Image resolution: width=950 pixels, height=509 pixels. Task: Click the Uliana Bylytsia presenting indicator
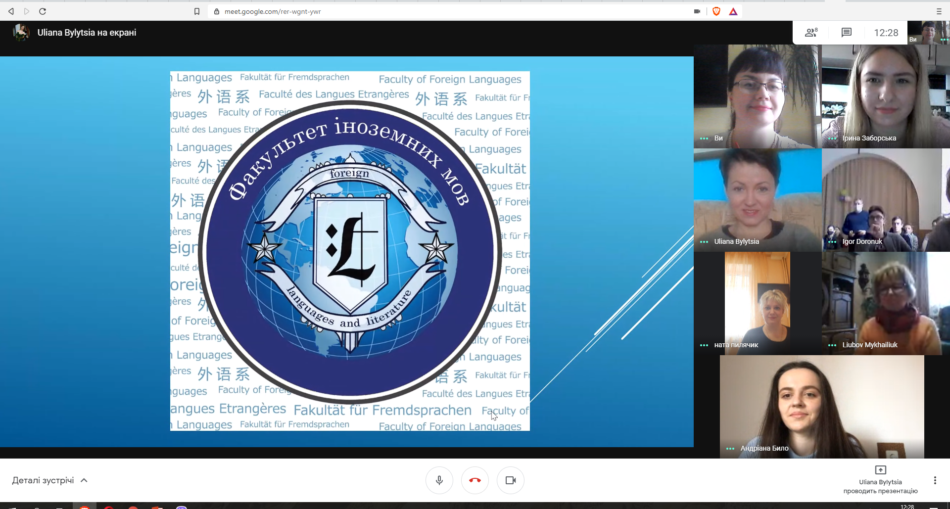click(x=880, y=479)
